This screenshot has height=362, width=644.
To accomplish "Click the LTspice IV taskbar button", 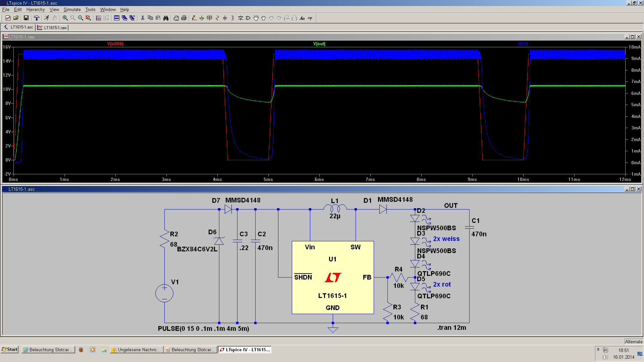I will [x=245, y=350].
